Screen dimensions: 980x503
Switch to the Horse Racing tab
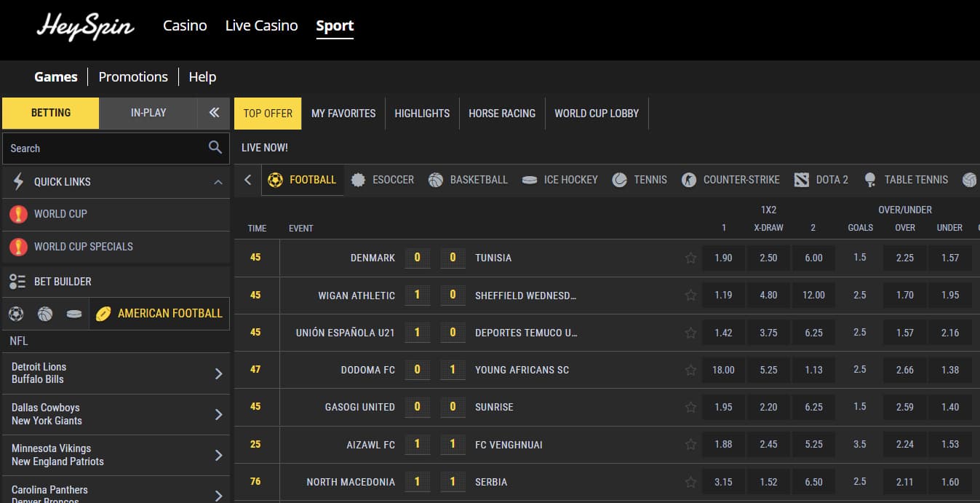pyautogui.click(x=501, y=114)
